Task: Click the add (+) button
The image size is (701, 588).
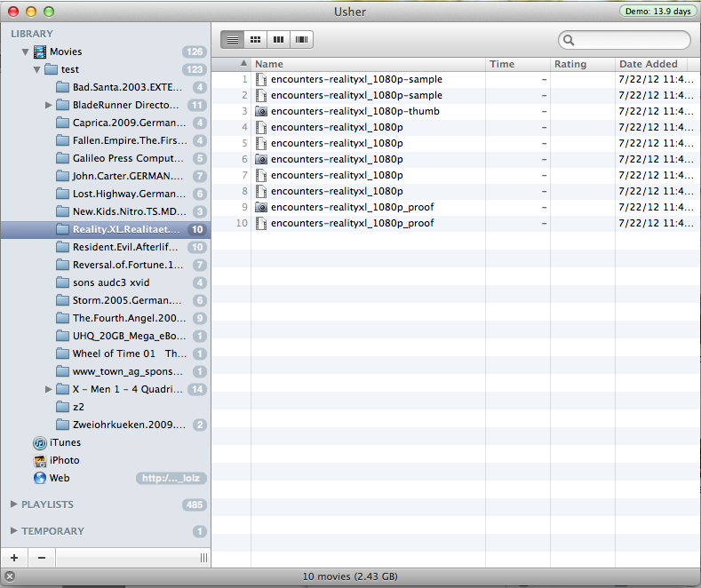Action: coord(14,558)
